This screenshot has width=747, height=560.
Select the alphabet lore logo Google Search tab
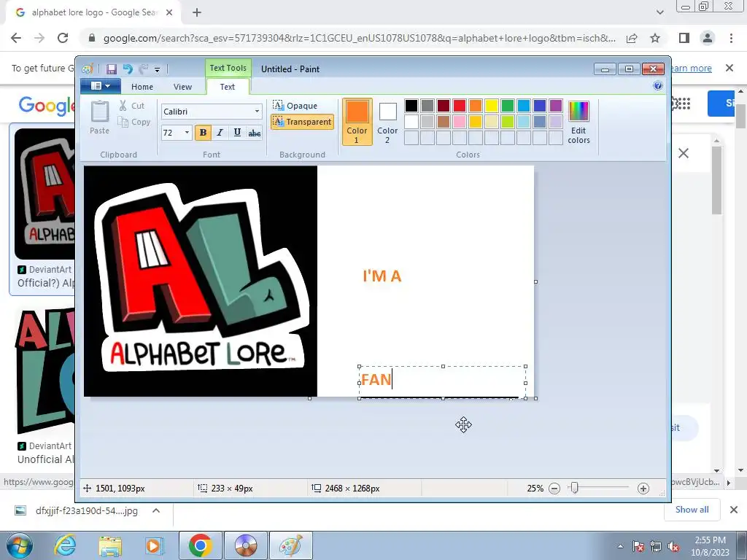[93, 13]
